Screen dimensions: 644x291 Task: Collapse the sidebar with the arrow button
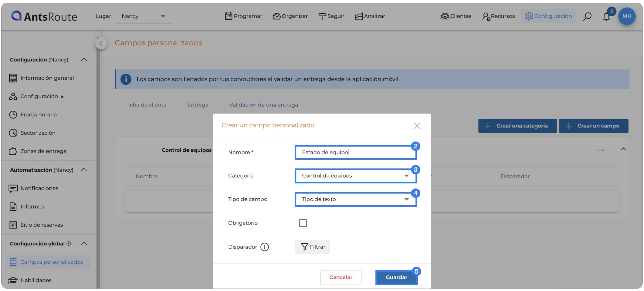(x=101, y=43)
